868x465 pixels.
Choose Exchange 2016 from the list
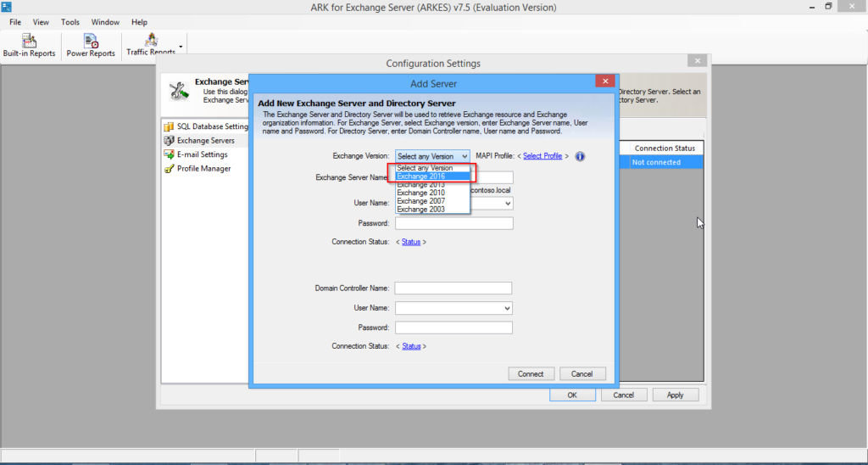[x=432, y=176]
